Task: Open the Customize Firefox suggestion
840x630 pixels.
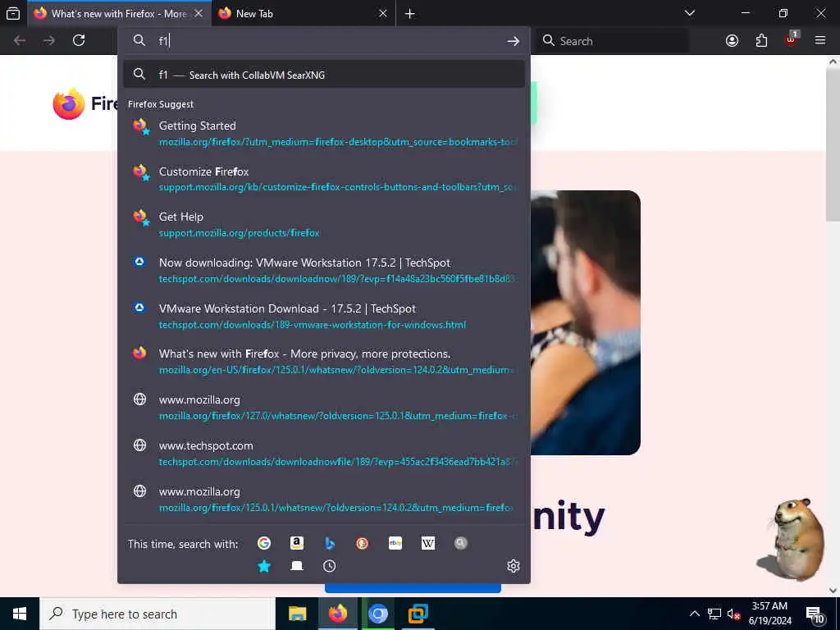Action: pos(323,179)
